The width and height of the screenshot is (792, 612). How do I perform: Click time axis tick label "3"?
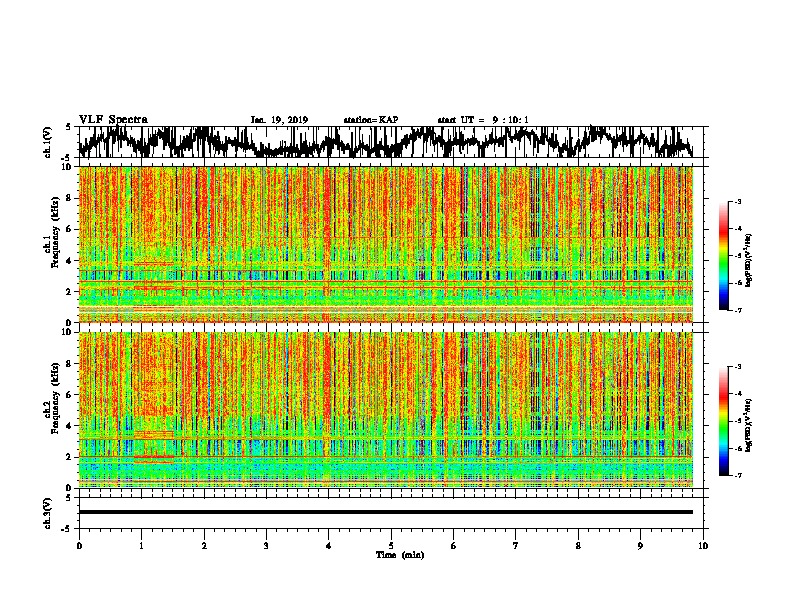coord(266,546)
